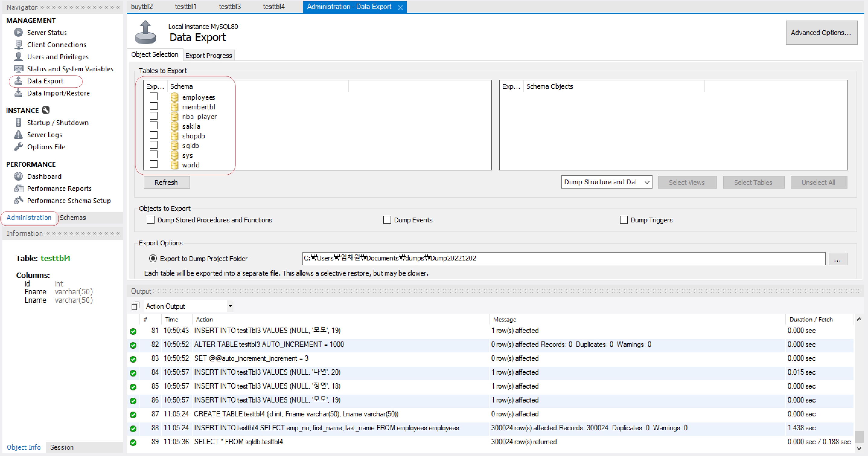
Task: Switch to the Export Progress tab
Action: pyautogui.click(x=208, y=55)
